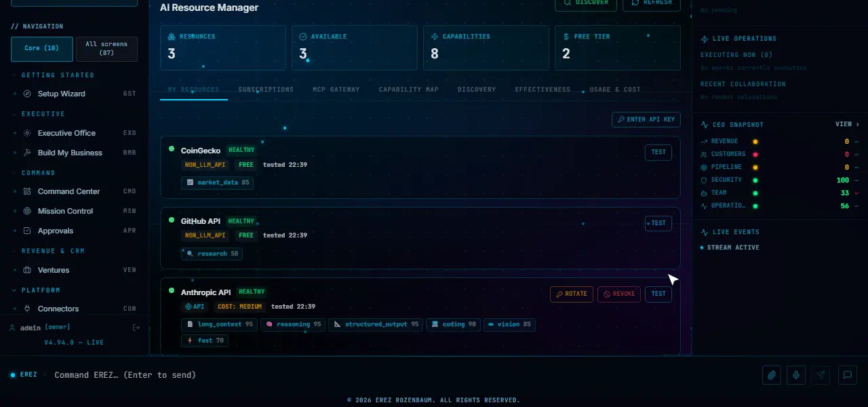Open Build My Business in sidebar
Image resolution: width=868 pixels, height=407 pixels.
tap(75, 153)
